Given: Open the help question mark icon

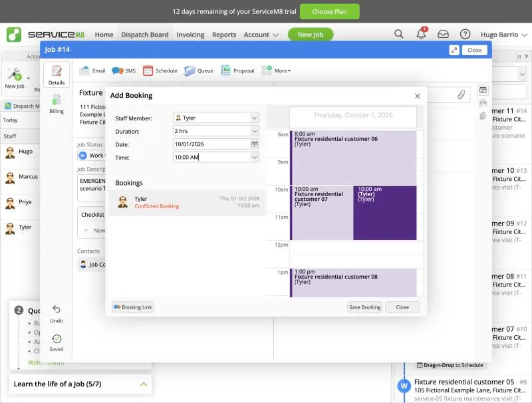Looking at the screenshot, I should click(465, 35).
